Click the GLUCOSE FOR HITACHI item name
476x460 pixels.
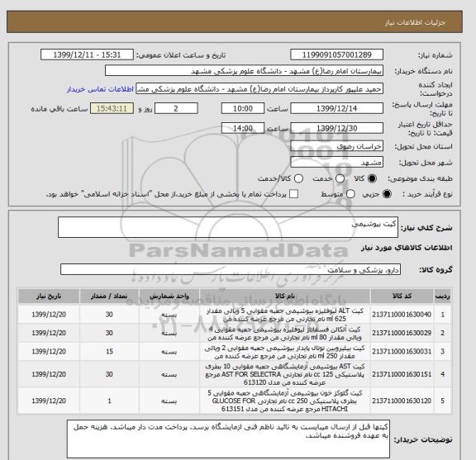coord(285,401)
